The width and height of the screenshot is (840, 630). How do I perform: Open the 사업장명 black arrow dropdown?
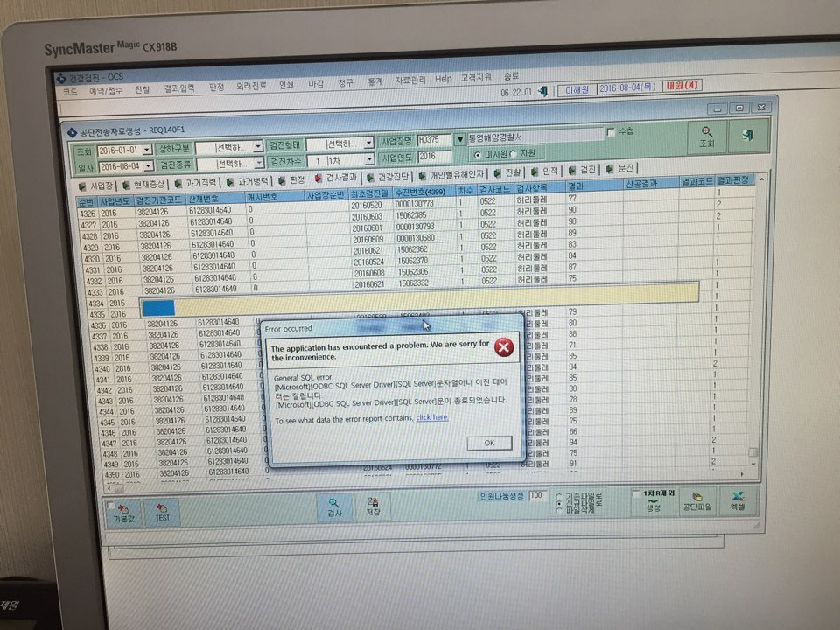click(x=459, y=139)
